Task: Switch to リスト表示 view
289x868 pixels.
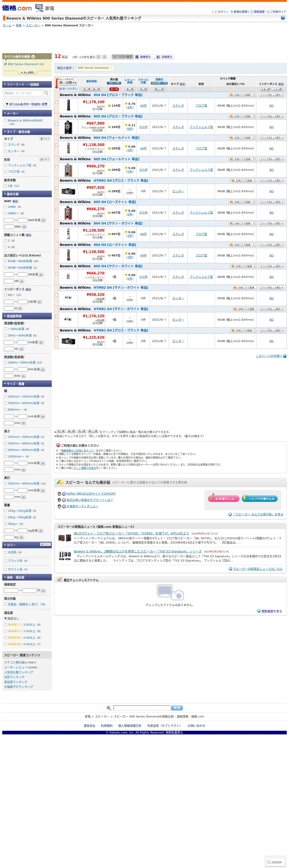Action: coord(123,57)
